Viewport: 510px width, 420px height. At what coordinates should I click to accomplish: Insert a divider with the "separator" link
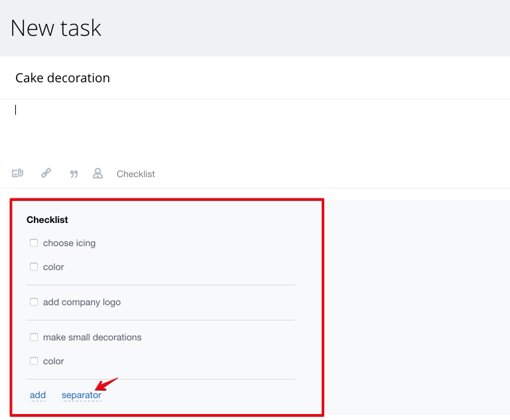[81, 395]
